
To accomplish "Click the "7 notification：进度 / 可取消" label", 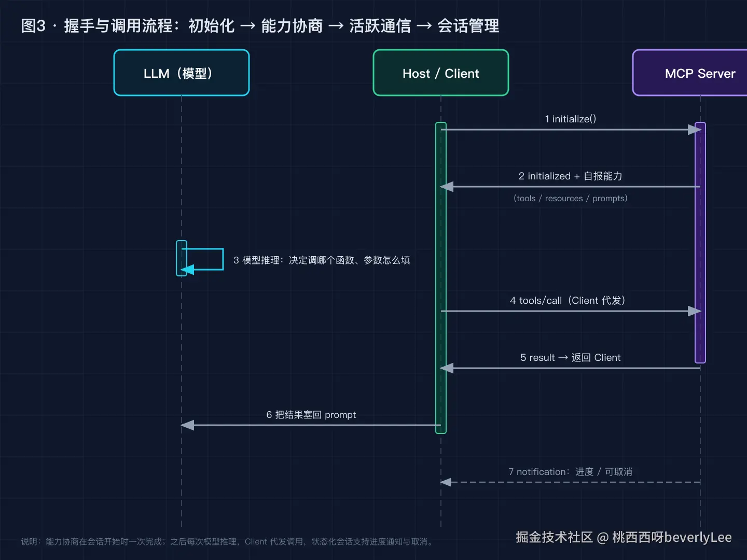I will (571, 471).
